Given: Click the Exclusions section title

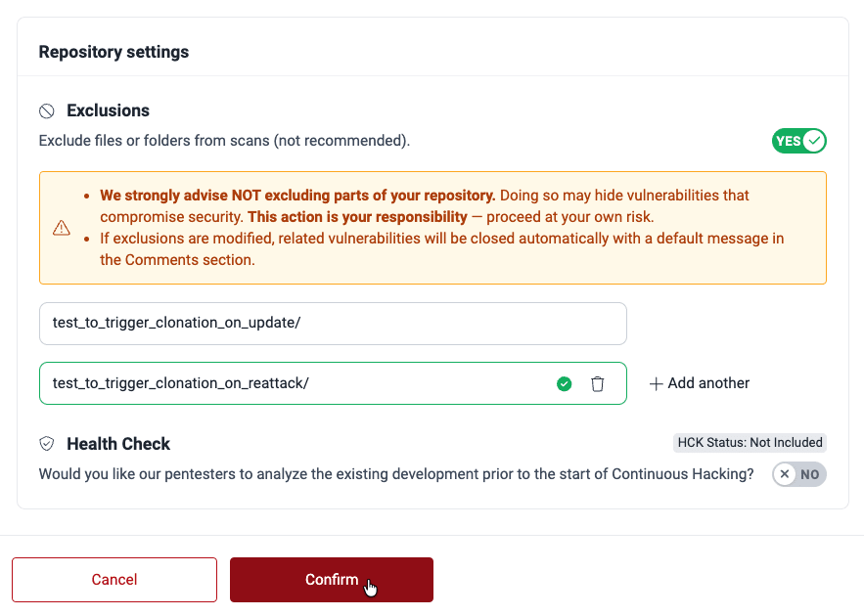Looking at the screenshot, I should click(108, 110).
